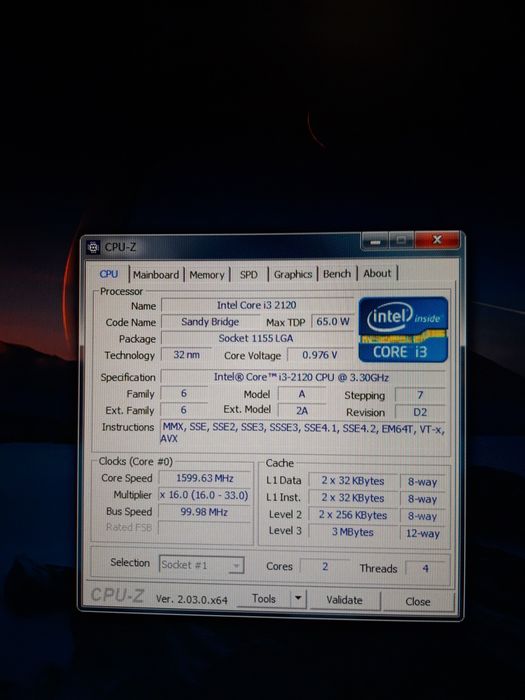Click the Specification 'i3-2120 CPU @ 3.30GHz' field
Viewport: 525px width, 700px height.
pyautogui.click(x=301, y=377)
